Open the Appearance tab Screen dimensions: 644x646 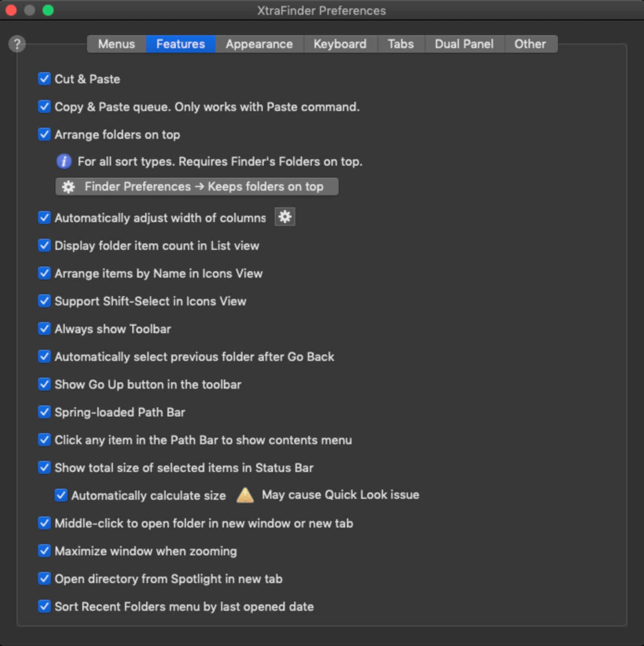pyautogui.click(x=259, y=44)
